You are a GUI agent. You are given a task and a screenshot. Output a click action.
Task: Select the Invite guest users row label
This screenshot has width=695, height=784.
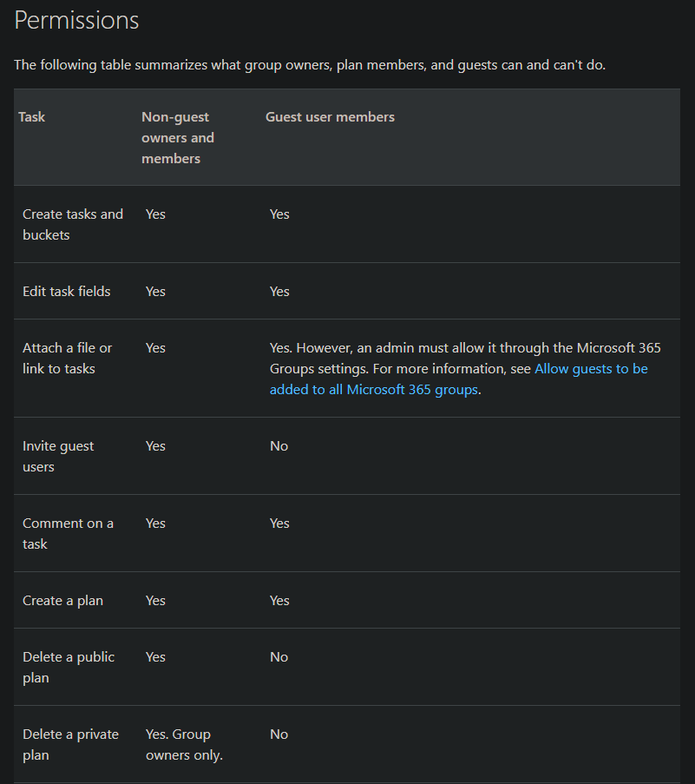click(58, 456)
